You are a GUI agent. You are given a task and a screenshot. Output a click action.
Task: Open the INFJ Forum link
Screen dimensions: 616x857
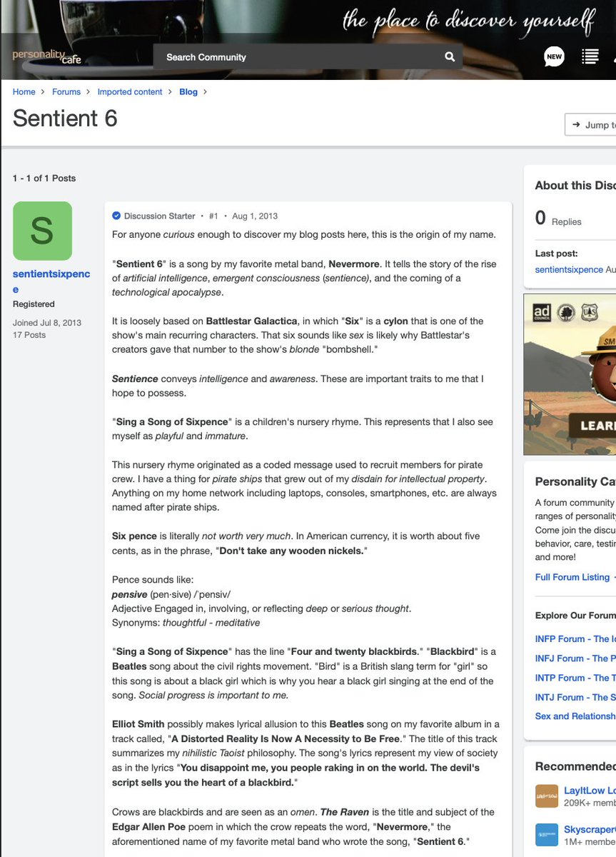click(575, 658)
